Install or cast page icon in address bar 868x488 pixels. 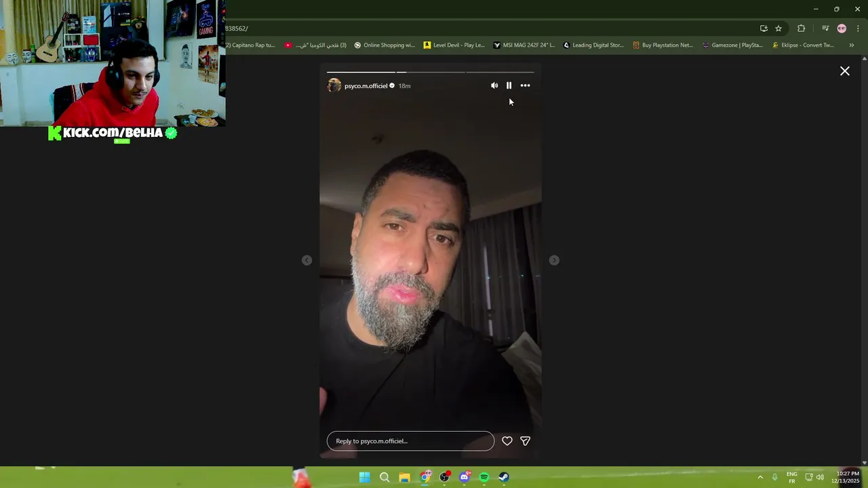tap(764, 28)
